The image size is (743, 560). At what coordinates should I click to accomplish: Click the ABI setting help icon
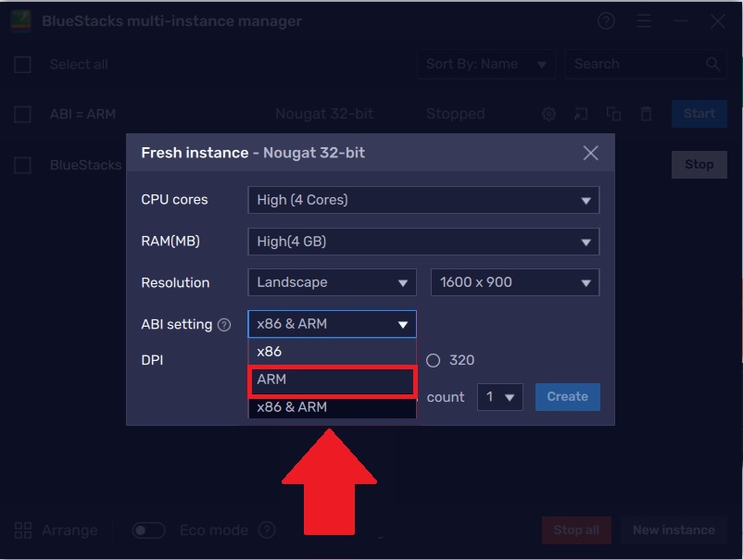[x=223, y=325]
